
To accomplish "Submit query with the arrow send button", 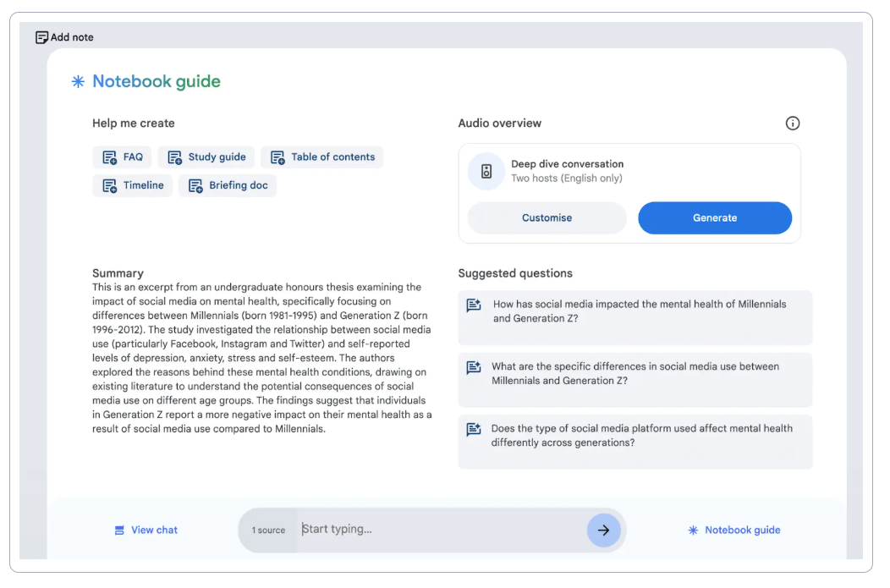I will (x=603, y=530).
